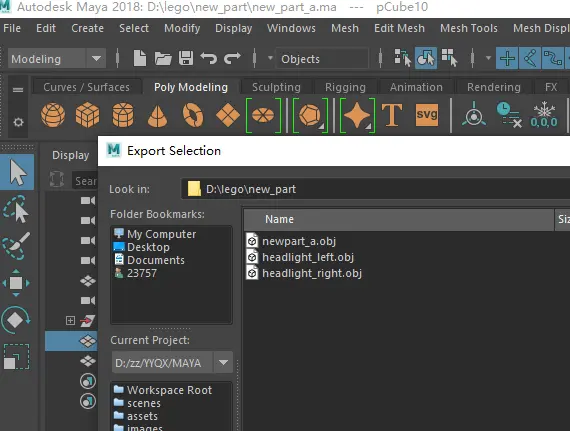The height and width of the screenshot is (431, 570).
Task: Open the Edit menu
Action: coord(46,28)
